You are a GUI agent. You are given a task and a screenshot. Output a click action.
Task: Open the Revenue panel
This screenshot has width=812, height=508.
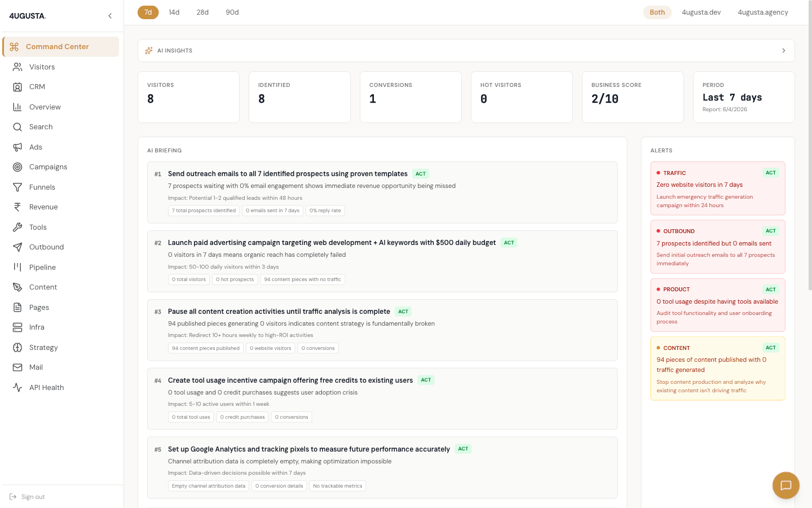pos(43,207)
